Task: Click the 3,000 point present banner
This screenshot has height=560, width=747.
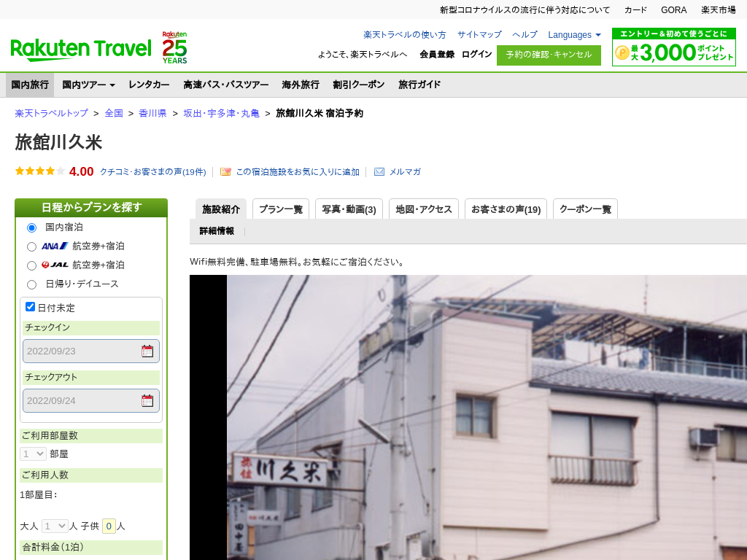Action: coord(673,47)
